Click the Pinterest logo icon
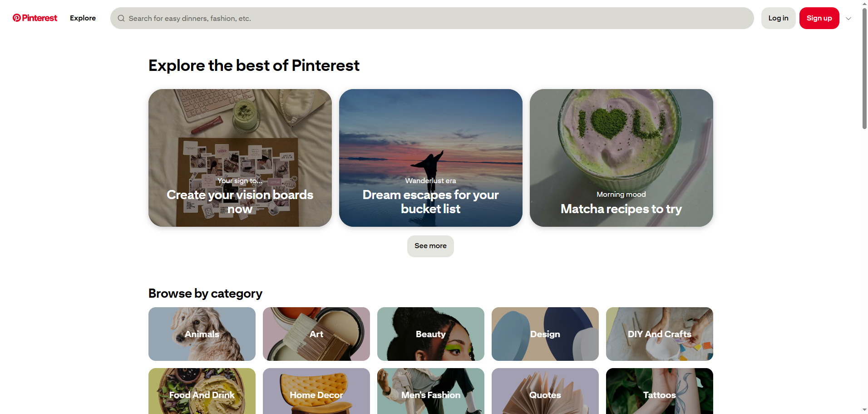This screenshot has width=868, height=414. click(x=17, y=18)
